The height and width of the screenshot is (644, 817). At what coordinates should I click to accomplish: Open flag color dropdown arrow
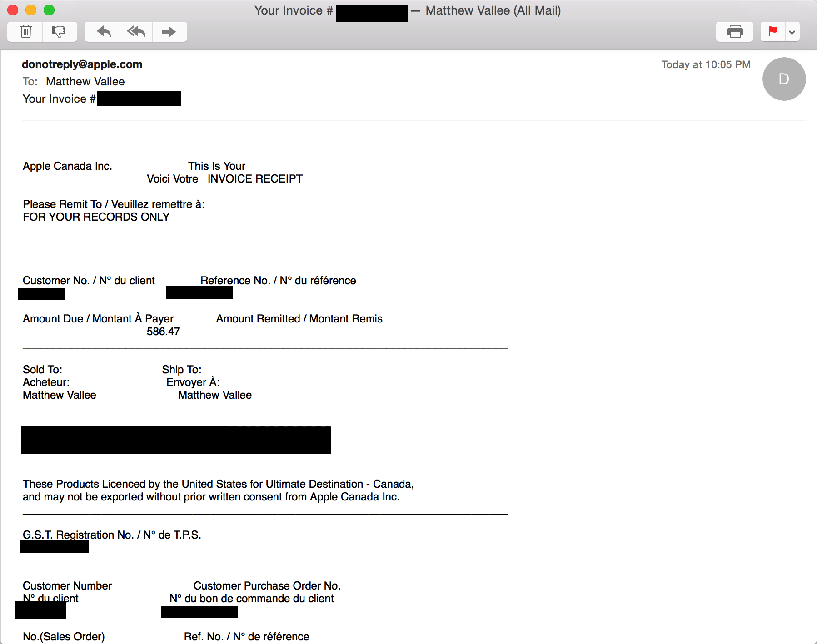792,32
